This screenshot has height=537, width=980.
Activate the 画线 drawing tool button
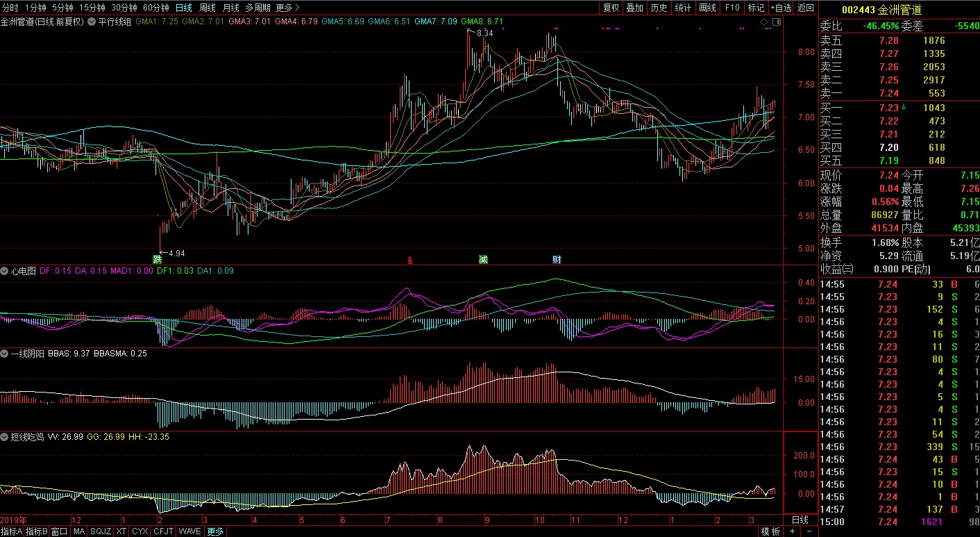tap(707, 8)
